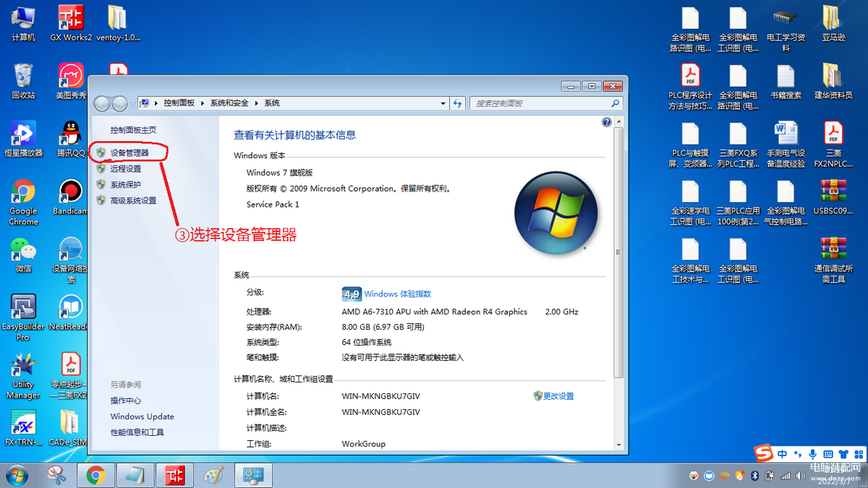Open 微信 WeChat desktop icon
This screenshot has height=488, width=868.
(x=23, y=254)
